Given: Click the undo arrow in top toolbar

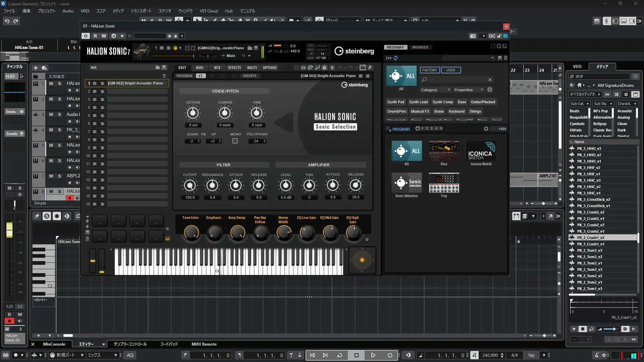Looking at the screenshot, I should pos(7,21).
